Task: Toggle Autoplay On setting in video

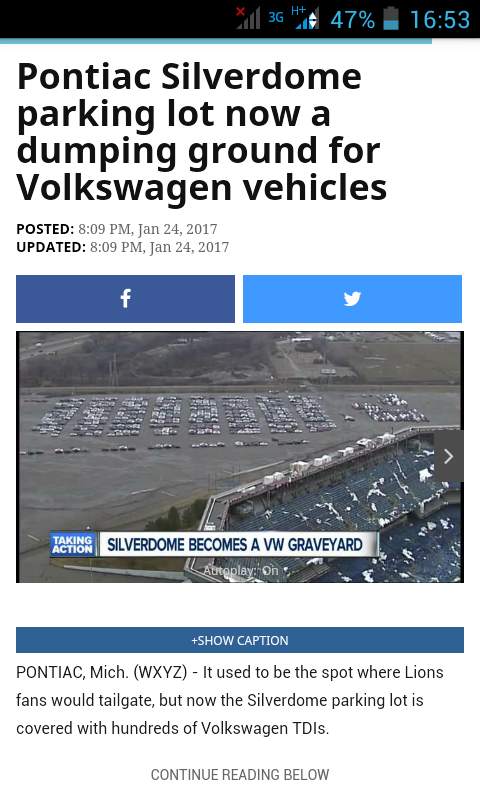Action: click(240, 570)
